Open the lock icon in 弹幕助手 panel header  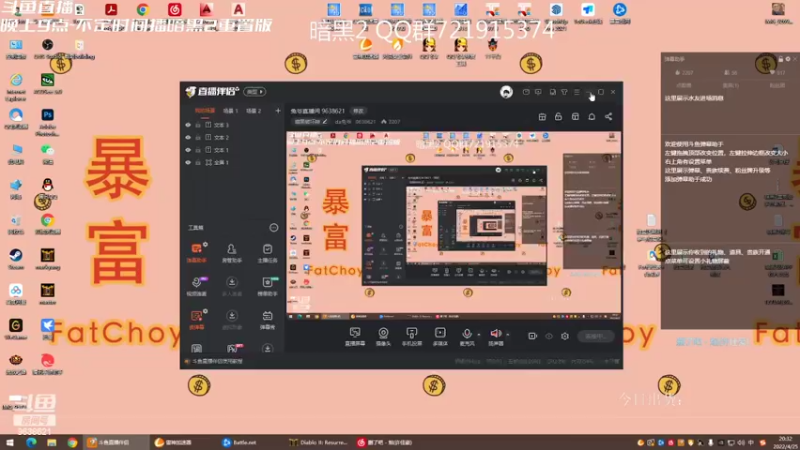780,59
